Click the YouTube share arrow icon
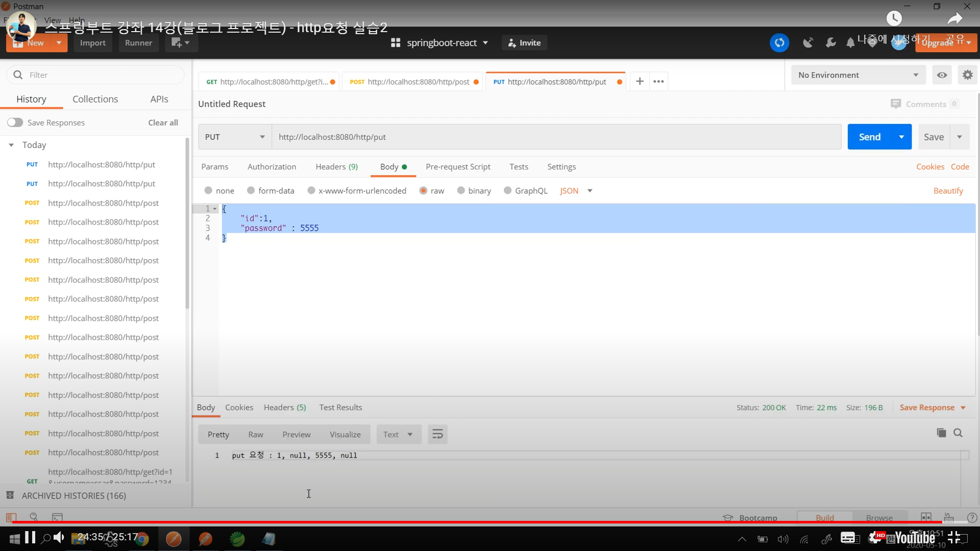 954,19
